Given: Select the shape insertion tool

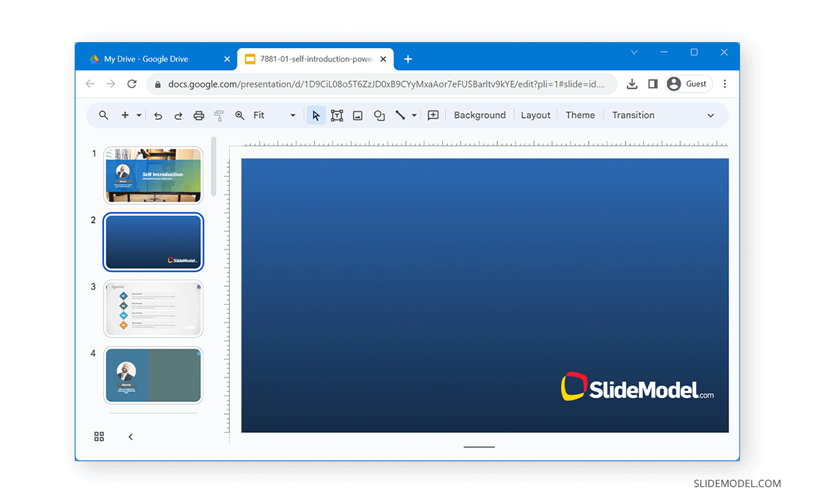Looking at the screenshot, I should tap(379, 115).
